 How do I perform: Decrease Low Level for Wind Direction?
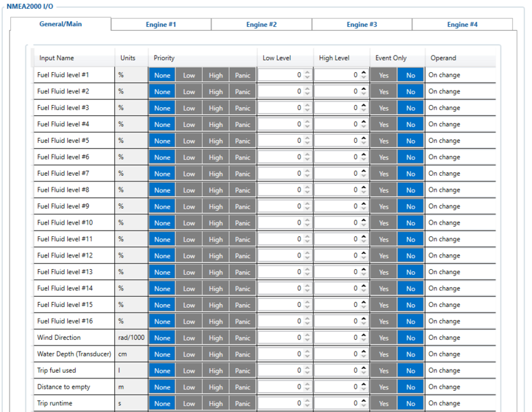[x=307, y=341]
